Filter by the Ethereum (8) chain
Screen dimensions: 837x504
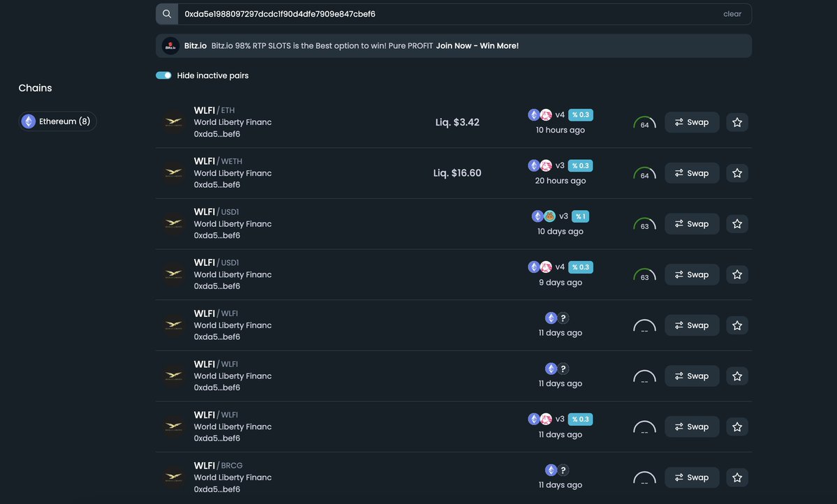(58, 121)
